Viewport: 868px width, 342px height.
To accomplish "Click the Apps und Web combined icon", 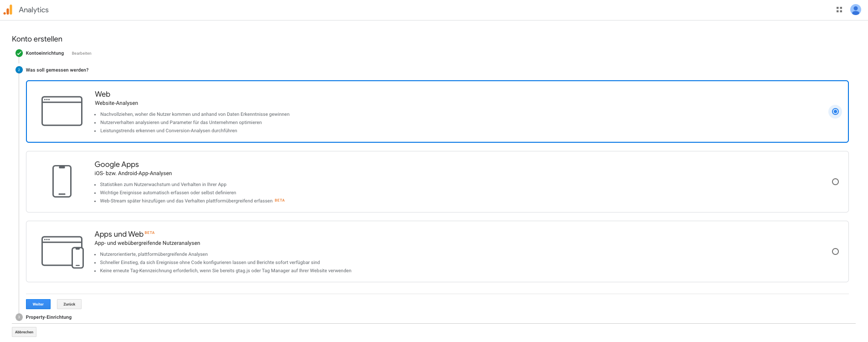I will pyautogui.click(x=62, y=252).
